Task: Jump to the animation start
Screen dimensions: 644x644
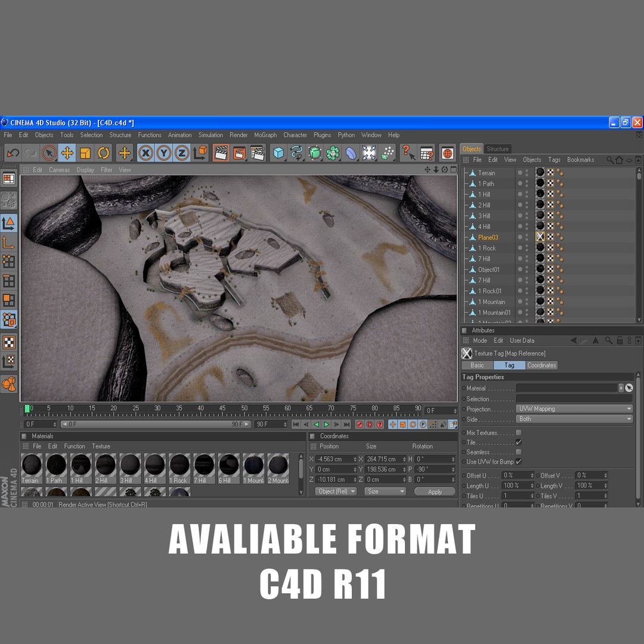Action: coord(296,425)
